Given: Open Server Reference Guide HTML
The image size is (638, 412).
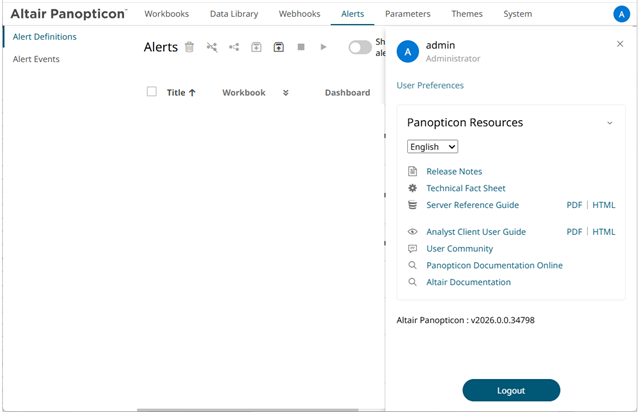Looking at the screenshot, I should tap(604, 205).
